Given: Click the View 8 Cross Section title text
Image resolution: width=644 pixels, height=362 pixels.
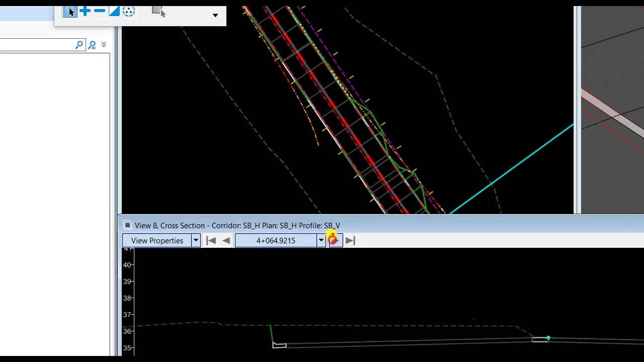Looking at the screenshot, I should click(237, 226).
